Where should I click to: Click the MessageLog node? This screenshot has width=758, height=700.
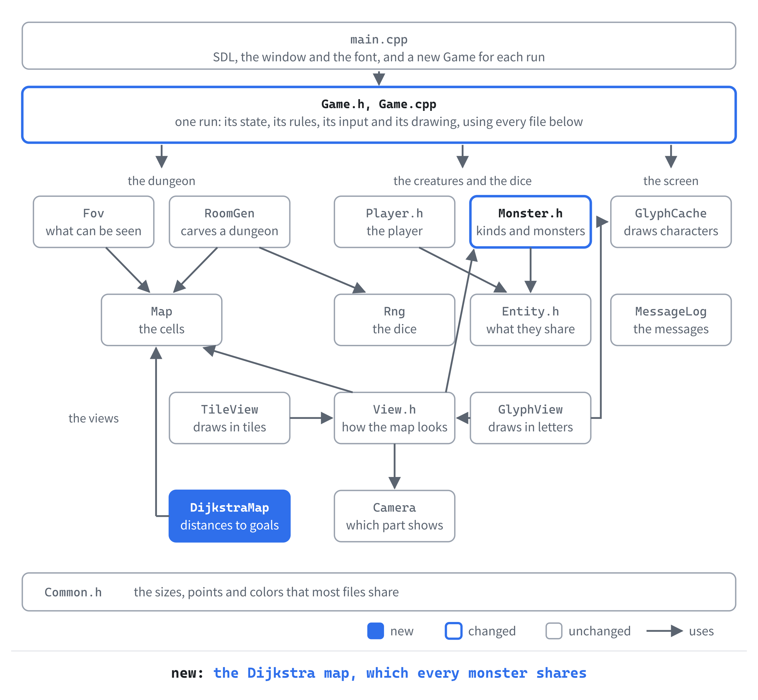tap(671, 320)
